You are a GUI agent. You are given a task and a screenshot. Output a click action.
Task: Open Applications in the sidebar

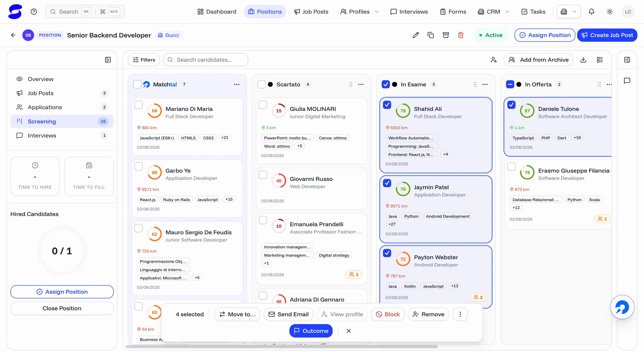click(62, 107)
